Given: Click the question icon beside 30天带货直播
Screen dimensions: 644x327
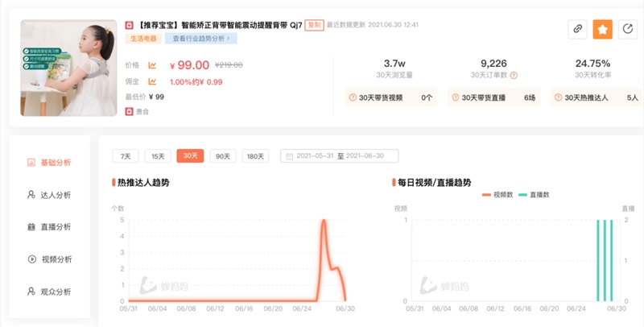Looking at the screenshot, I should pyautogui.click(x=456, y=98).
